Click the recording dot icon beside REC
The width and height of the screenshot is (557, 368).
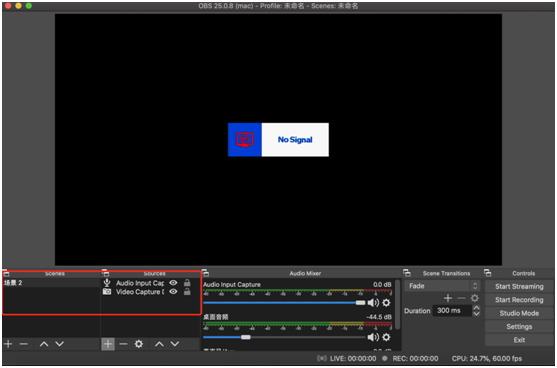(x=384, y=358)
